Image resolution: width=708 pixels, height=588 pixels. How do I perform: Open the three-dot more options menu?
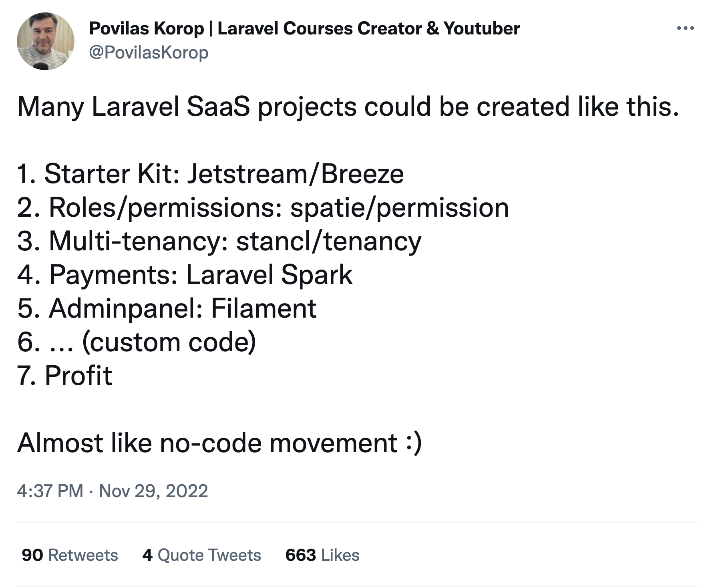coord(685,28)
